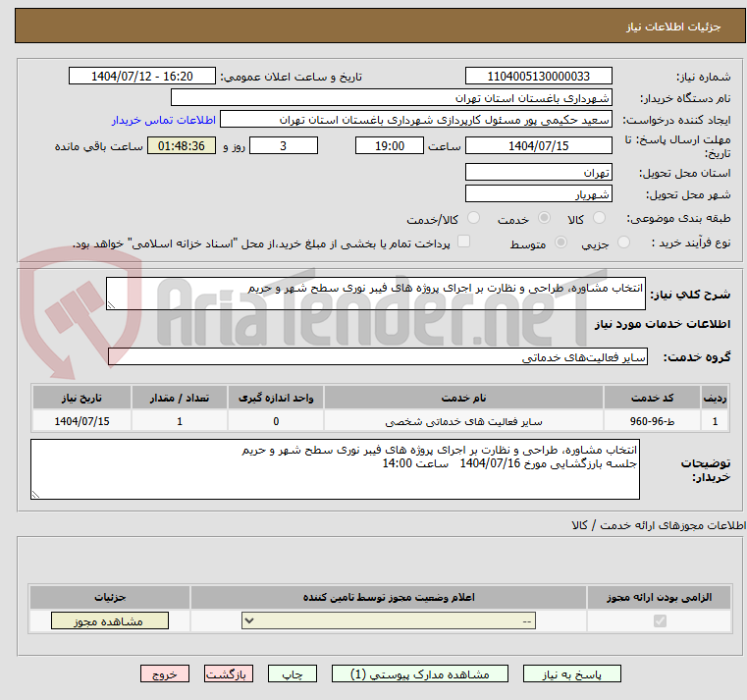Viewport: 747px width, 700px height.
Task: Select the کالا/خدمت radio button
Action: 473,218
